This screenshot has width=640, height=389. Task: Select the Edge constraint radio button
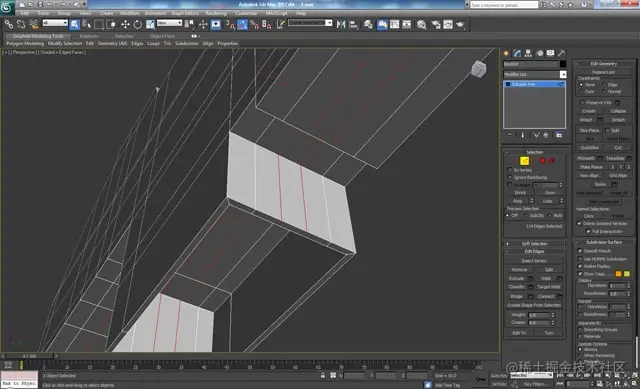[x=604, y=85]
